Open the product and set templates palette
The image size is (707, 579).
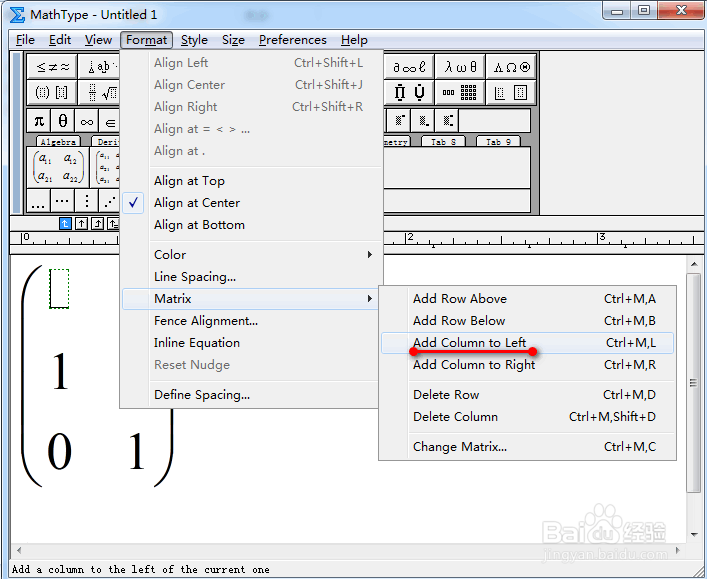[x=409, y=92]
